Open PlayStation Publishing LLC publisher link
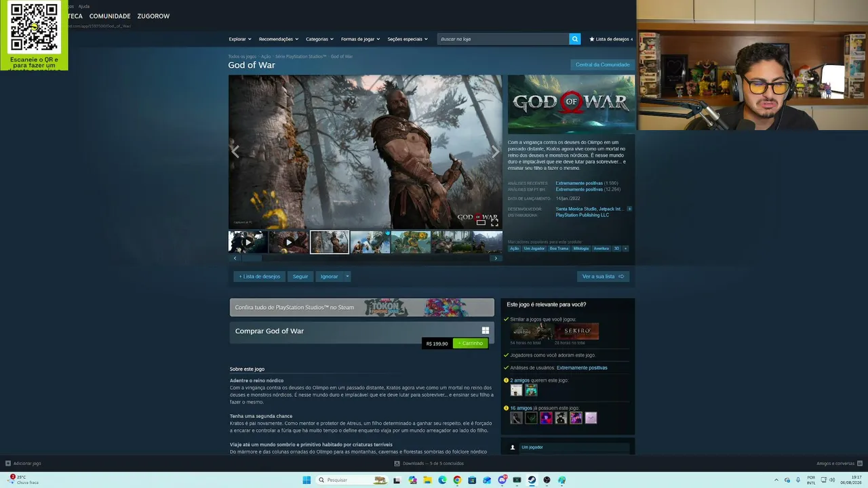This screenshot has height=488, width=868. click(x=583, y=215)
